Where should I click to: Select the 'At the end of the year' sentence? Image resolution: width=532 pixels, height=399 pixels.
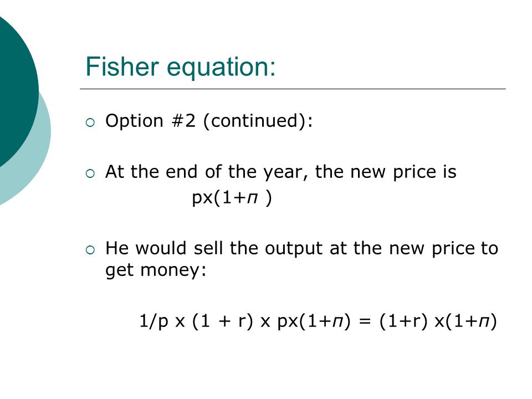point(281,172)
